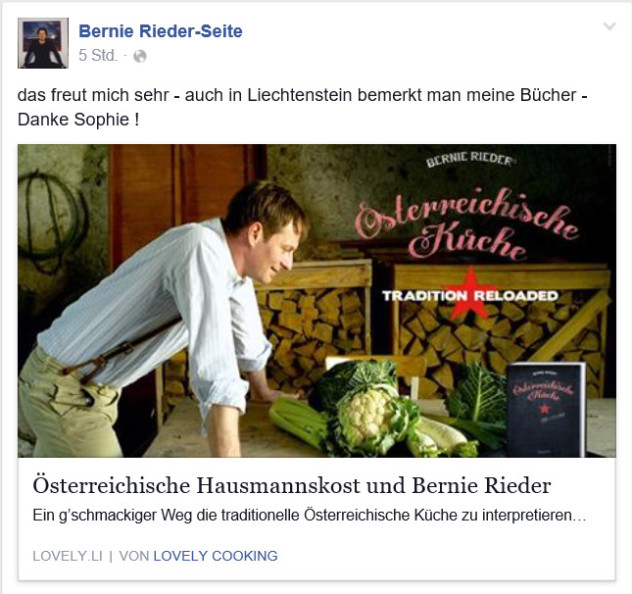Click the TRADITION RELOADED text on image
This screenshot has width=632, height=594.
coord(470,296)
